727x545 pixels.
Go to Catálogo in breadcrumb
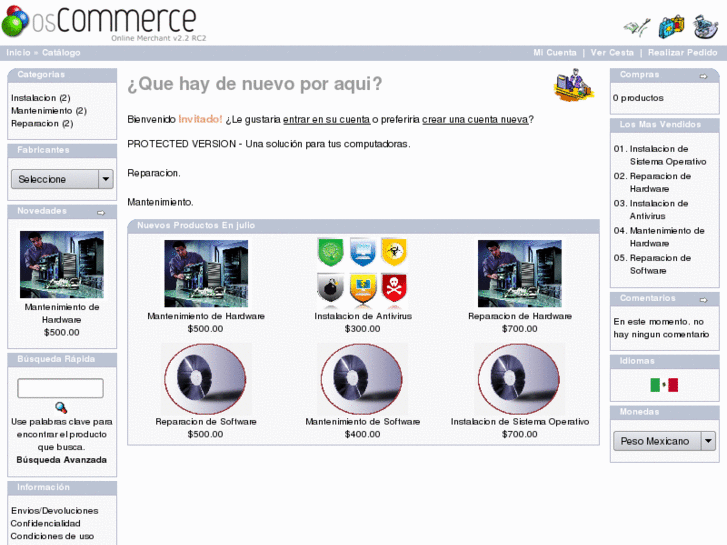[x=61, y=52]
